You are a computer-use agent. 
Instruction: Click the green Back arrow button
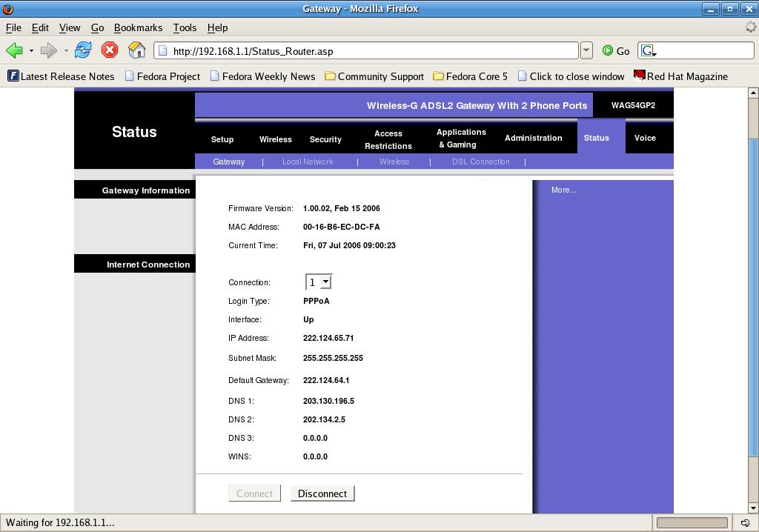[x=14, y=50]
